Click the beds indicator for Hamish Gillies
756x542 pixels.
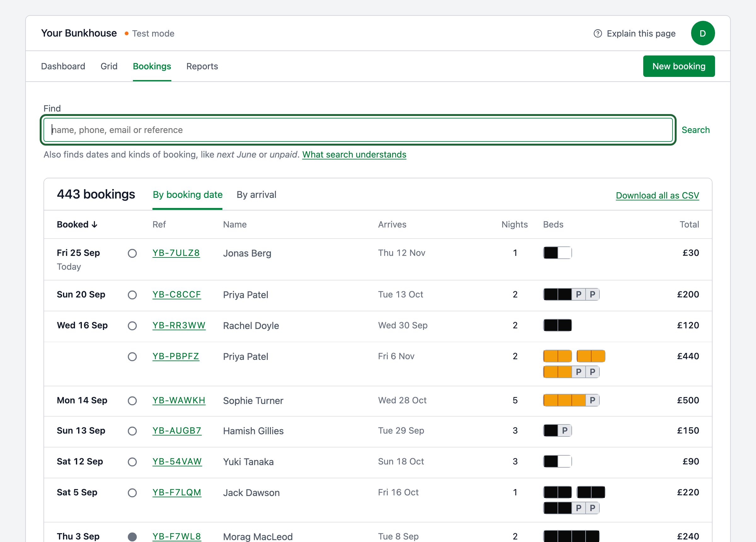coord(557,430)
